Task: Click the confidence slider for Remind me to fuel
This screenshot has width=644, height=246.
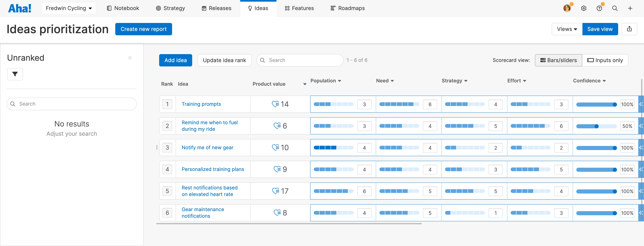Action: point(596,126)
